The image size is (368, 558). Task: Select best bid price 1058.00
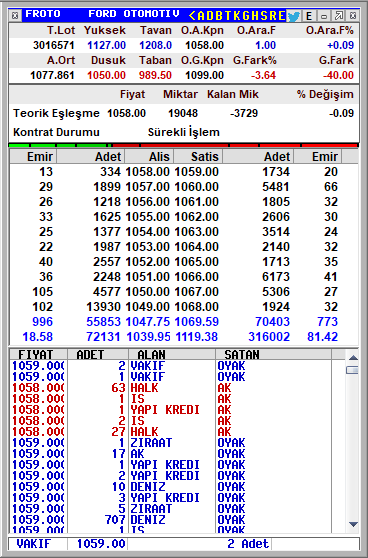point(147,172)
